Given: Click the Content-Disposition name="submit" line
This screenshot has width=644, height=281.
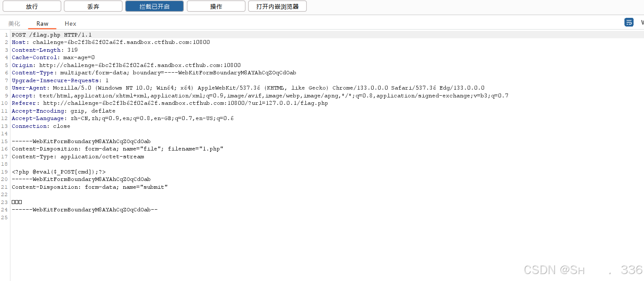Looking at the screenshot, I should (x=90, y=187).
